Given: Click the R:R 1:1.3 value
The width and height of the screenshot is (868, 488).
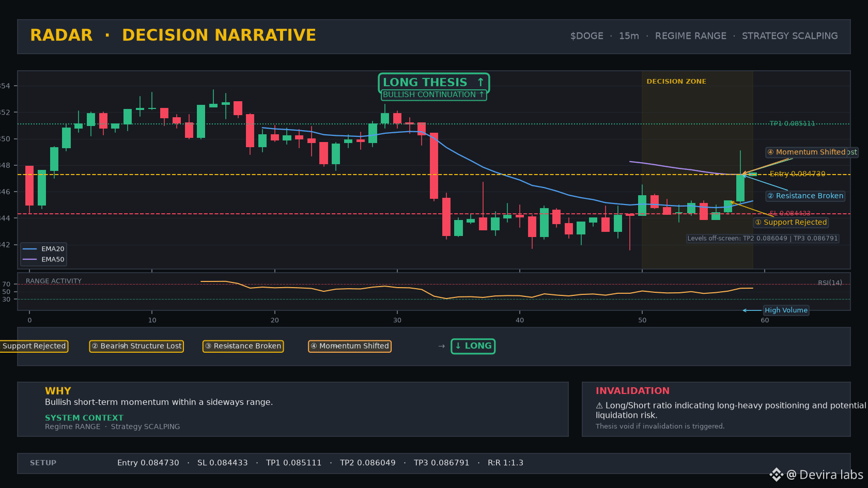Looking at the screenshot, I should pyautogui.click(x=505, y=463).
